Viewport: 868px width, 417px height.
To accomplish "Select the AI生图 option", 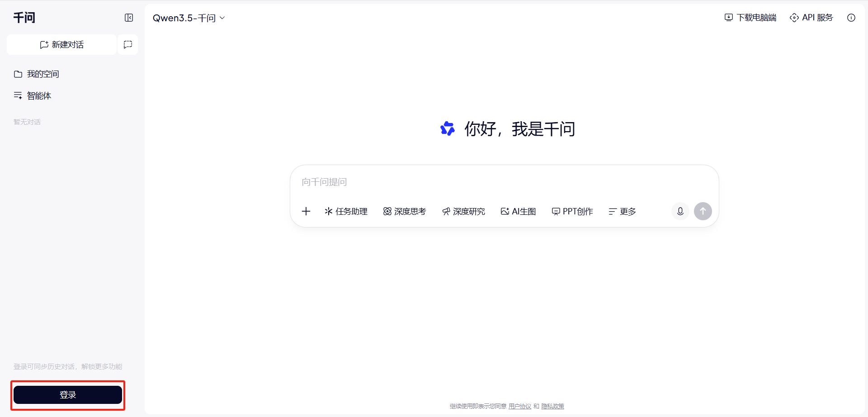I will coord(518,211).
